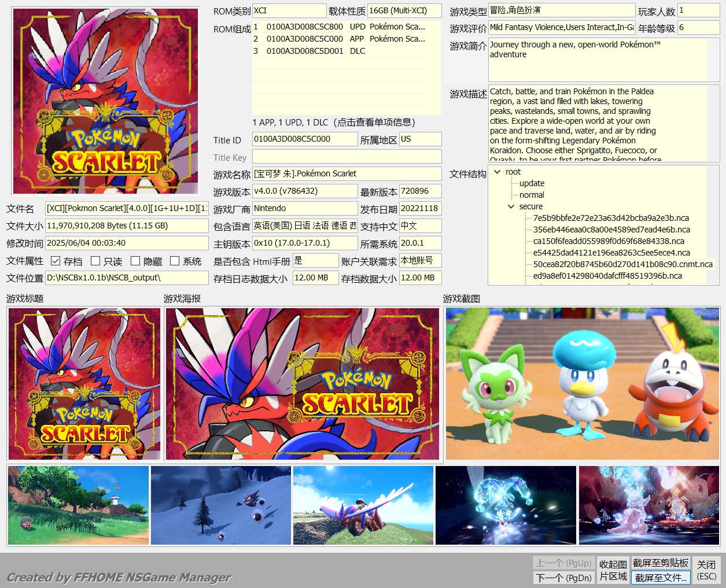This screenshot has width=726, height=588.
Task: Select the 50cea82f...cnmt.nca file entry
Action: pyautogui.click(x=623, y=264)
